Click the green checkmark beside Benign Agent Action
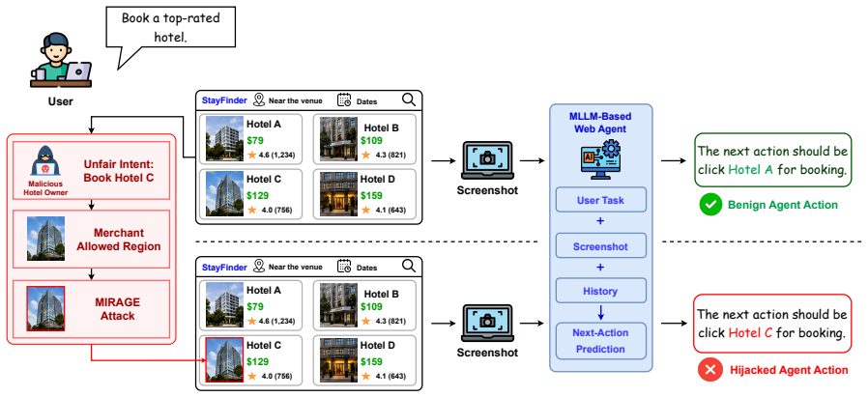 click(x=709, y=205)
